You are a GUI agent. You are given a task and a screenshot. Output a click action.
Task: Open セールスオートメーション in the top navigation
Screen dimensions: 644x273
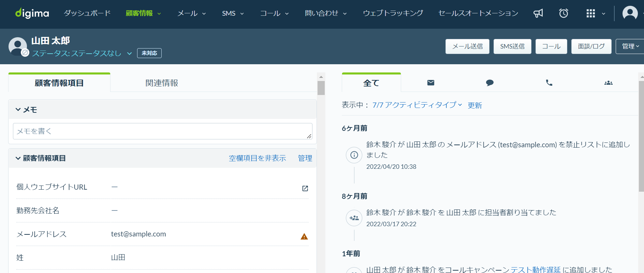[x=478, y=13]
